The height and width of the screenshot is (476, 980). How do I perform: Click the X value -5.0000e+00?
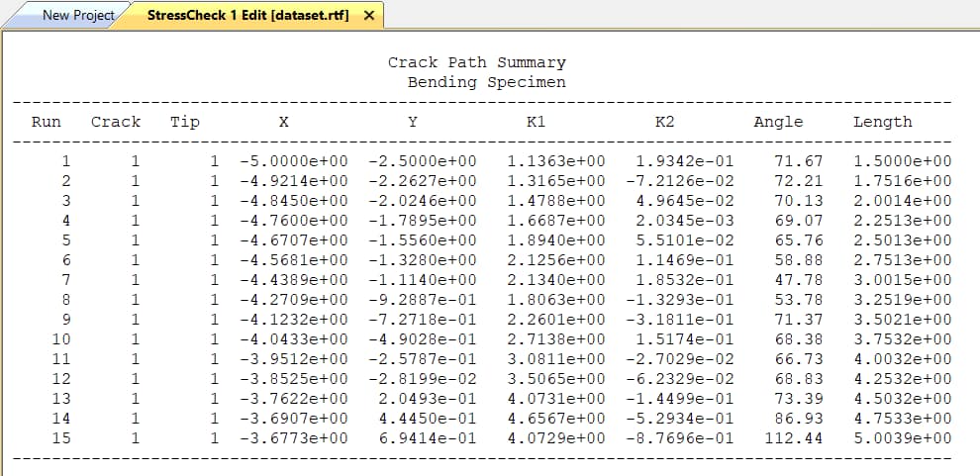tap(293, 161)
